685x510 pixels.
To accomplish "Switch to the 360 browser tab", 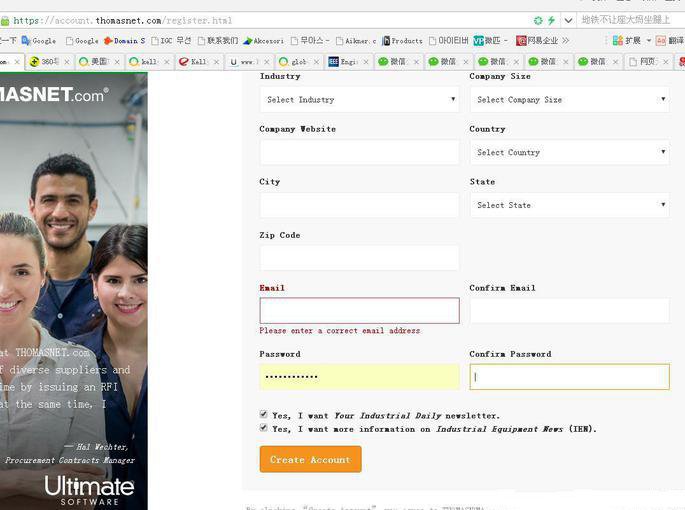I will 46,61.
